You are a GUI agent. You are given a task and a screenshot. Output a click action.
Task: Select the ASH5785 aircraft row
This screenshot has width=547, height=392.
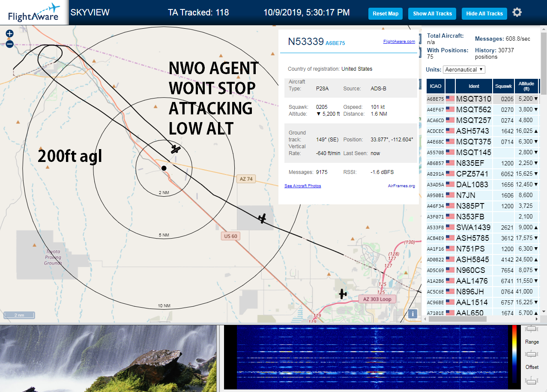click(x=482, y=238)
